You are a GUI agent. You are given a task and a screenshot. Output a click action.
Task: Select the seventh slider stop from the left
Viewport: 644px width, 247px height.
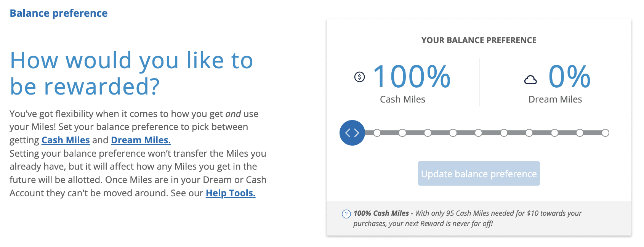(529, 133)
